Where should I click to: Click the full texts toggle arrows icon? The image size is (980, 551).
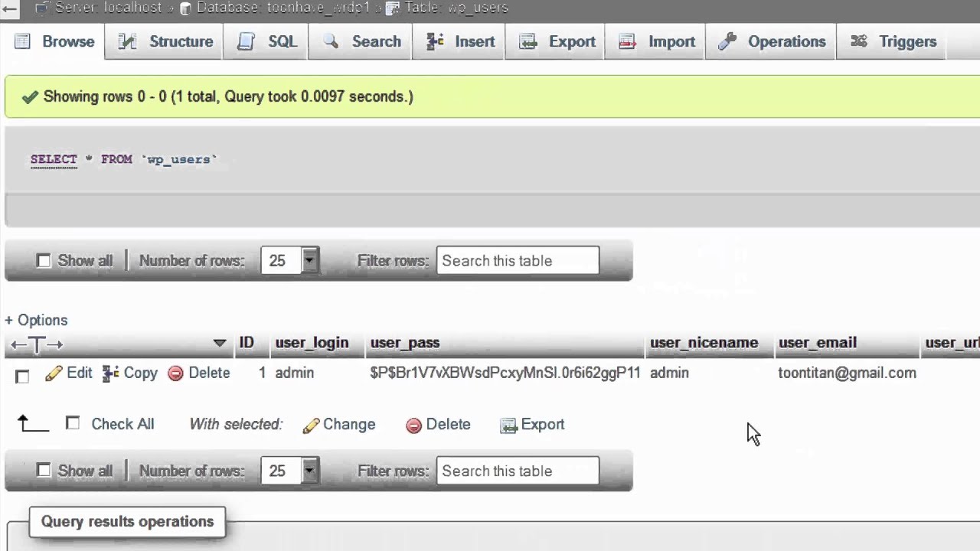pos(36,344)
